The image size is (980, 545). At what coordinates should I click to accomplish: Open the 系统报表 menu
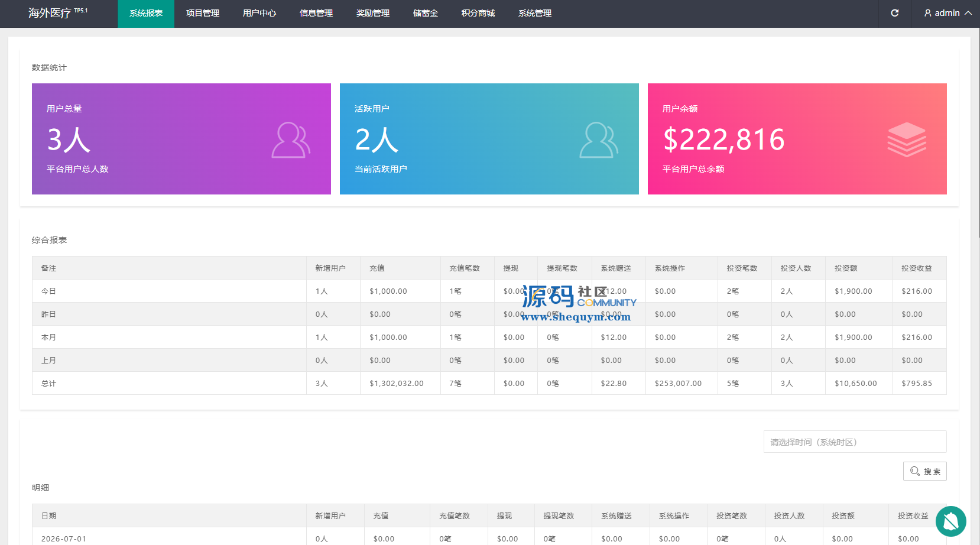pos(146,14)
